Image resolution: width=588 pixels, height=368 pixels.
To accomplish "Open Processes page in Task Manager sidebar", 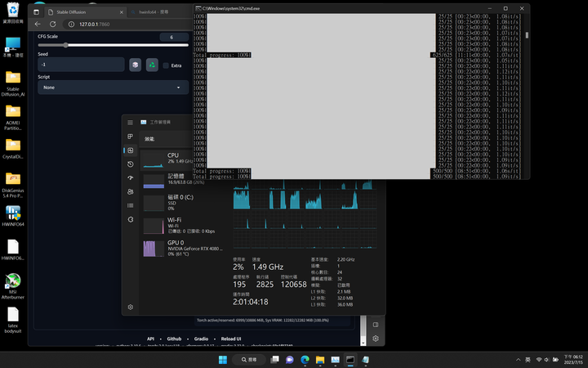I will point(130,137).
